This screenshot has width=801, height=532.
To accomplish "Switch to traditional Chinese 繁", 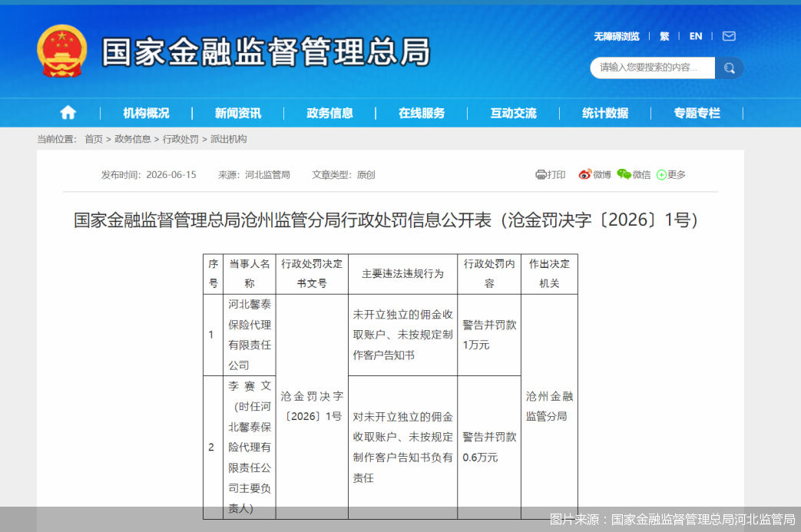I will click(664, 36).
